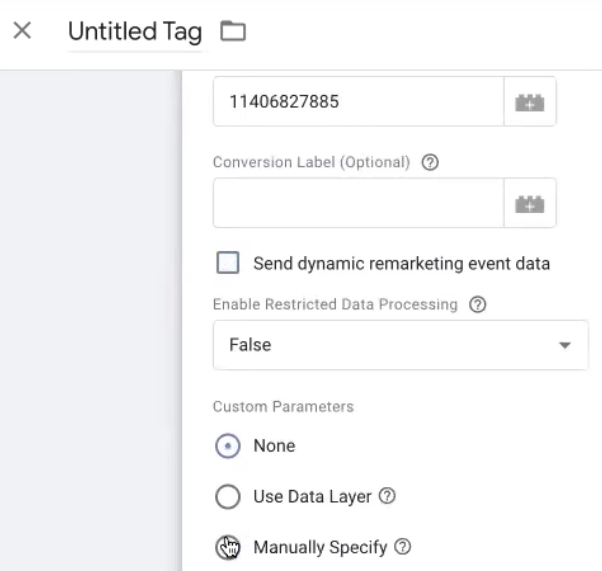The image size is (602, 571).
Task: Click the Untitled Tag name to rename
Action: 134,32
